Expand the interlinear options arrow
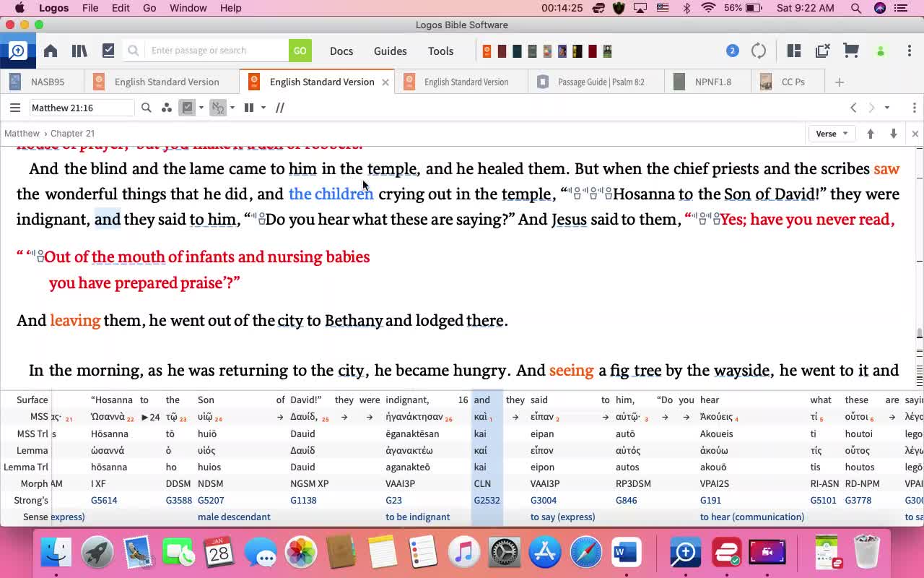Image resolution: width=924 pixels, height=578 pixels. tap(232, 108)
